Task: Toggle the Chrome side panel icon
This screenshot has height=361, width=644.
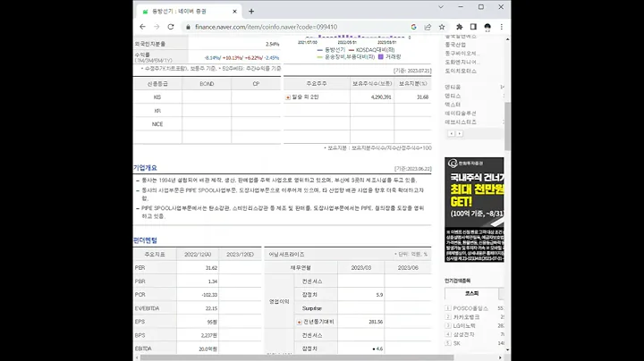Action: tap(473, 27)
